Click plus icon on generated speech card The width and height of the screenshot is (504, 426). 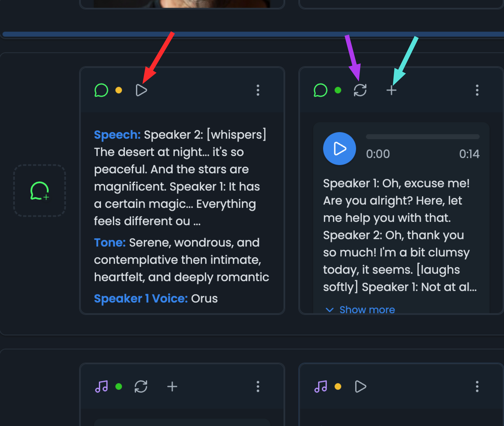[391, 90]
